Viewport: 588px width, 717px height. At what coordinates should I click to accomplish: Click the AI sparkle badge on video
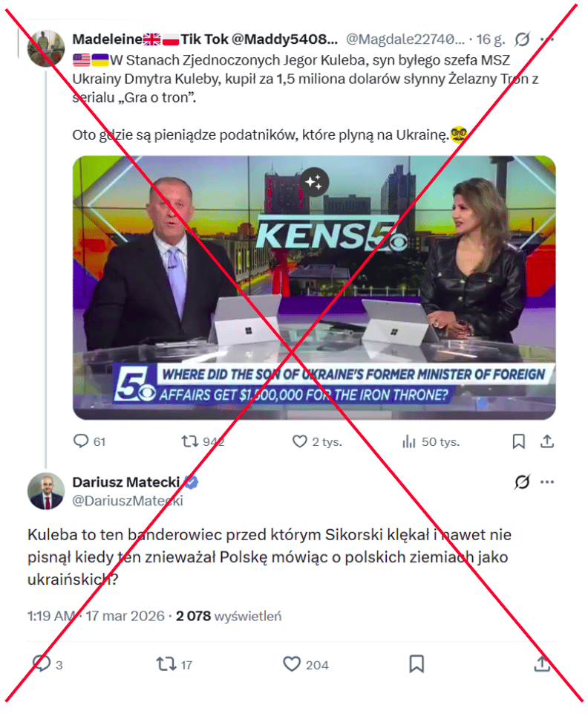coord(314,183)
